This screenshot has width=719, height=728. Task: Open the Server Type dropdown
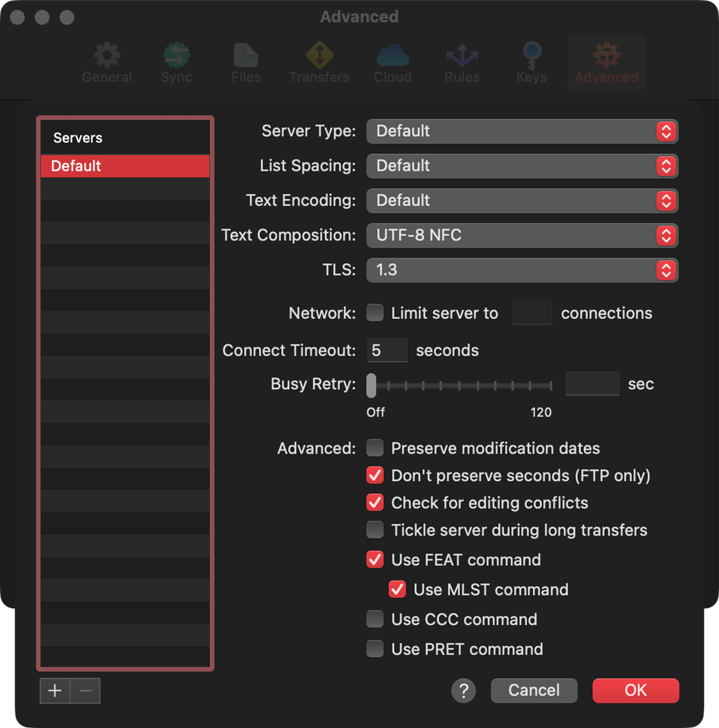522,131
